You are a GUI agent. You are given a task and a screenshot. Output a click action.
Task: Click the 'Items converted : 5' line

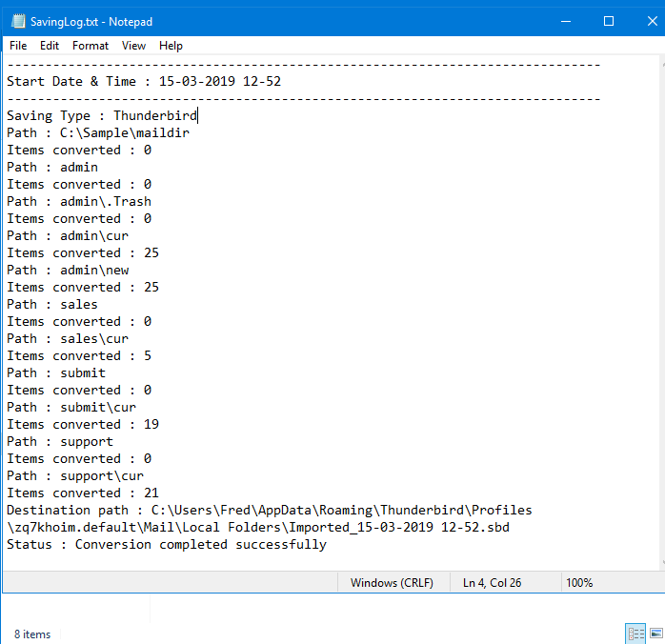79,355
